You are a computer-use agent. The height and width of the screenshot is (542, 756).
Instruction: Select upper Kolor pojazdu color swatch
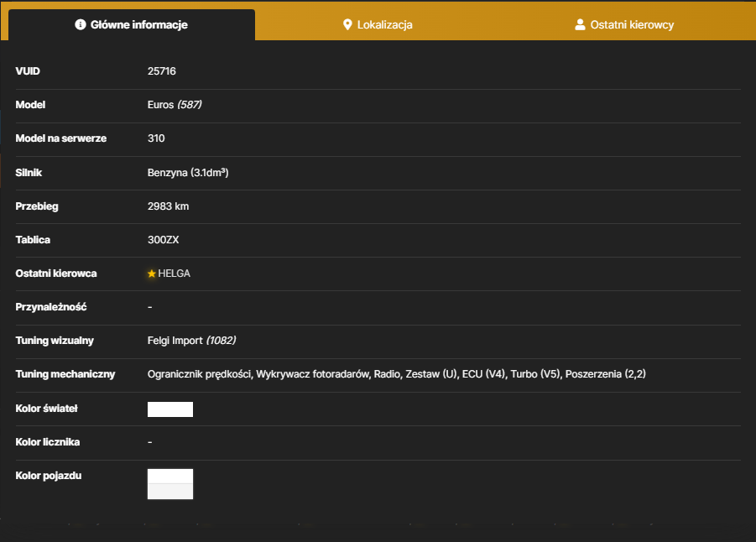170,476
